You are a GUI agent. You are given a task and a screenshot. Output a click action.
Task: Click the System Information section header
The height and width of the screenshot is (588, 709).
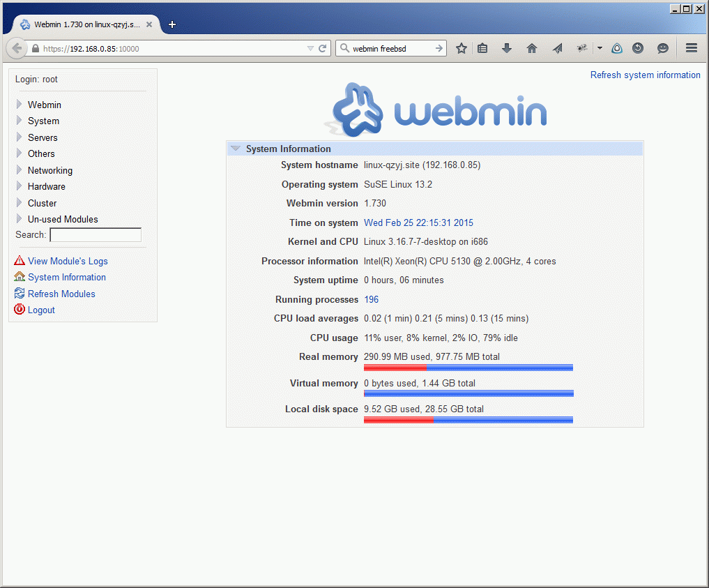point(435,149)
